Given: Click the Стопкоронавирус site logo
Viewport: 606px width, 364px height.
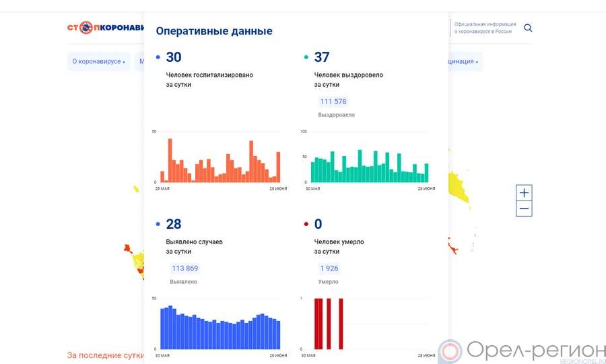Looking at the screenshot, I should point(106,28).
